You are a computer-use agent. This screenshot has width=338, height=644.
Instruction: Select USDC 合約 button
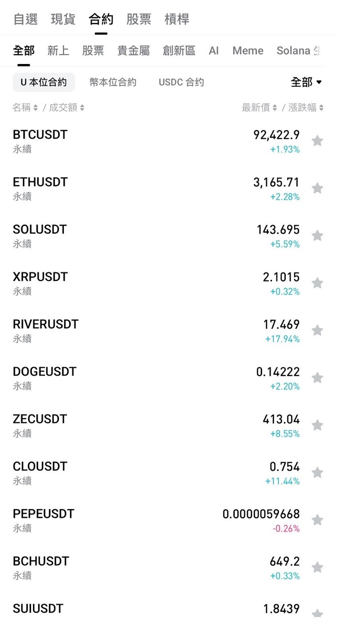coord(181,82)
